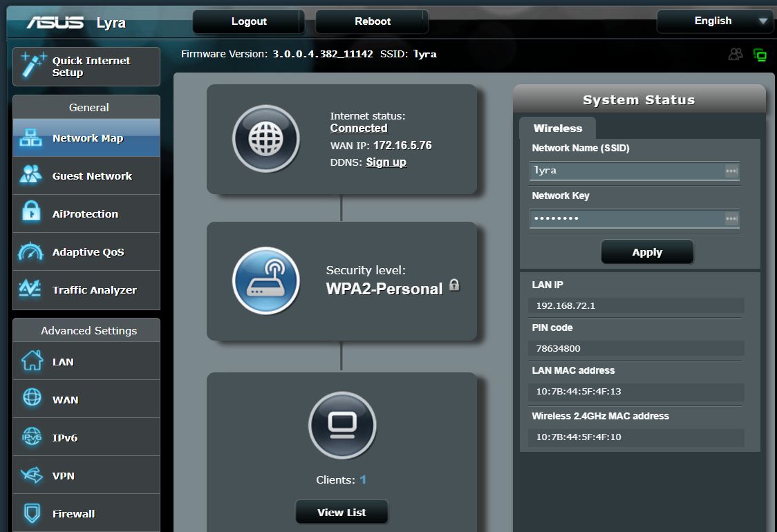Click the Internet globe icon in network map
The height and width of the screenshot is (532, 777).
coord(266,139)
